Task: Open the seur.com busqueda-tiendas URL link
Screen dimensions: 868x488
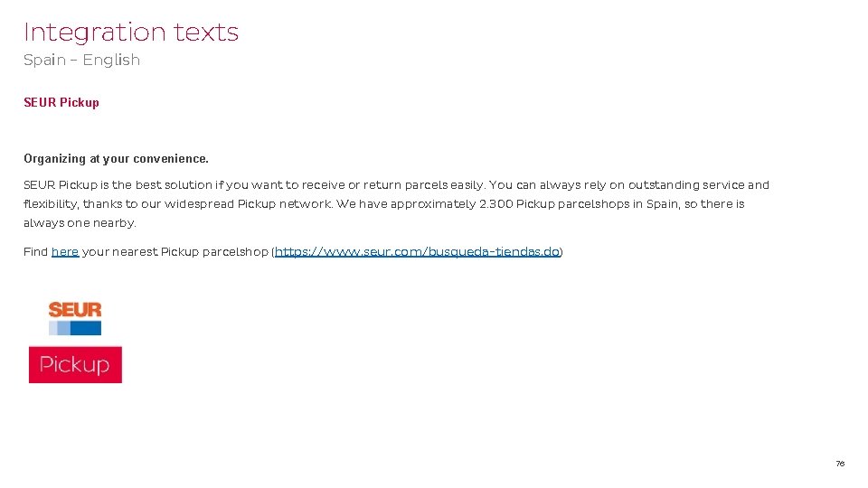Action: pos(417,252)
